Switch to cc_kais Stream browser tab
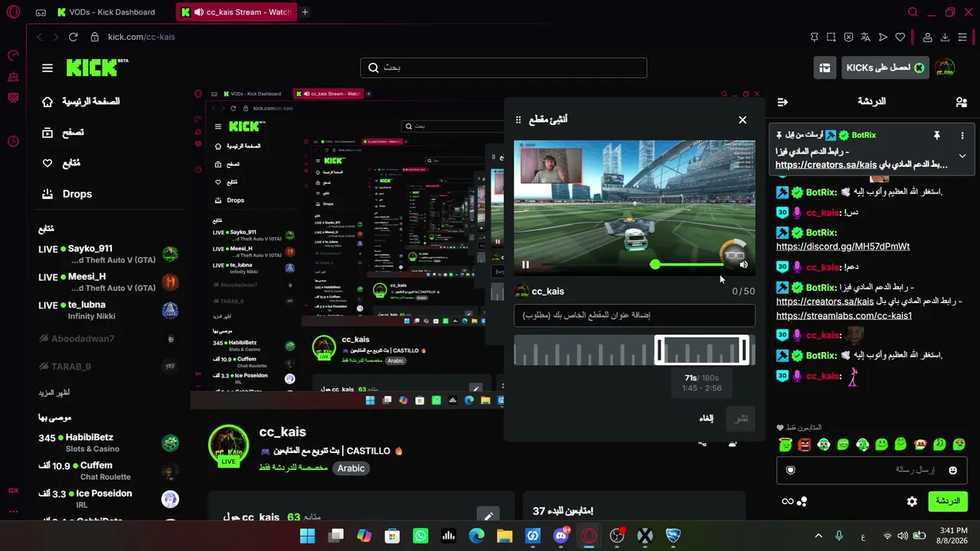Screen dimensions: 980x551 click(236, 12)
